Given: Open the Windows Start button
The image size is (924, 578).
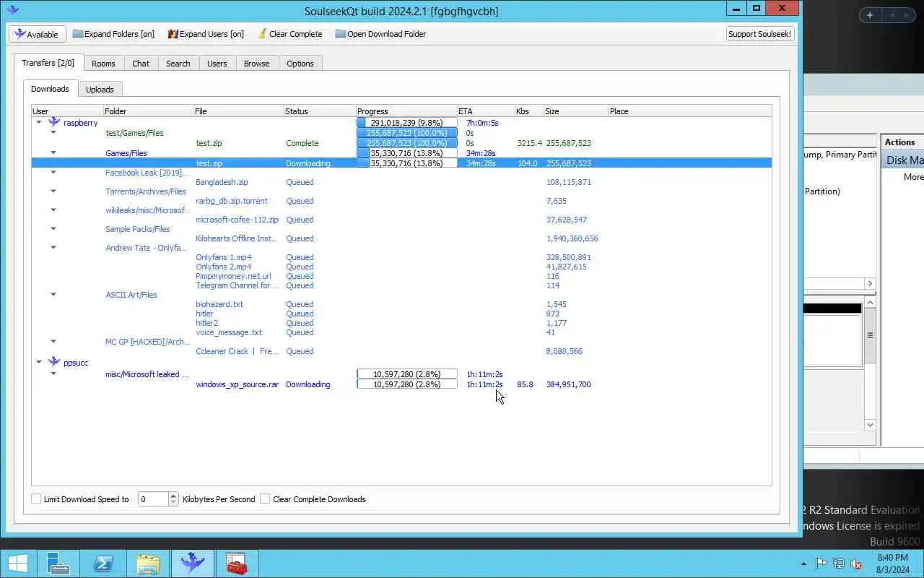Looking at the screenshot, I should point(17,564).
